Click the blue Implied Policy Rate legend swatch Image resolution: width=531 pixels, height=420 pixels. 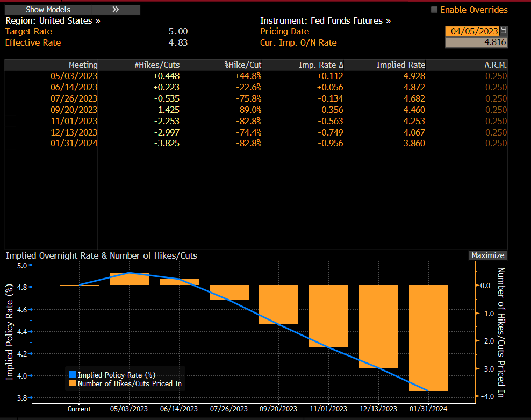tap(73, 375)
